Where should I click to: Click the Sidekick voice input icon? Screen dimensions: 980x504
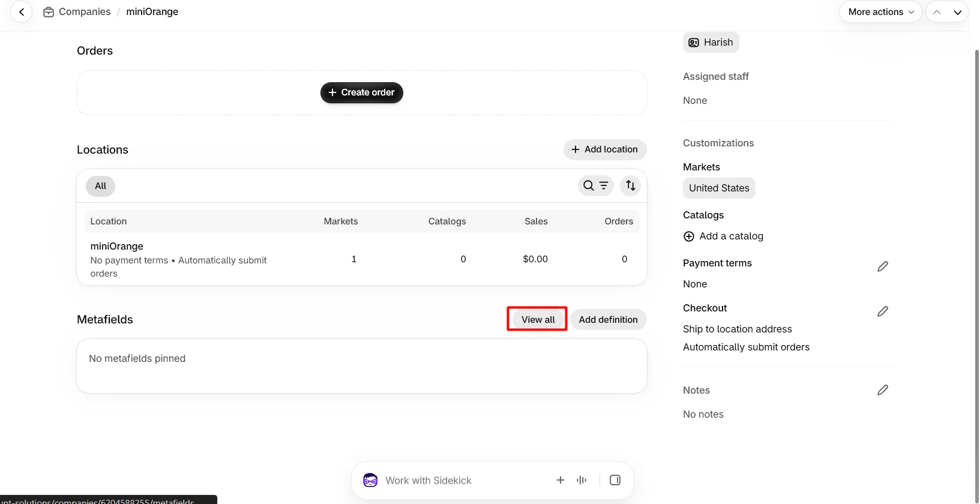tap(582, 480)
